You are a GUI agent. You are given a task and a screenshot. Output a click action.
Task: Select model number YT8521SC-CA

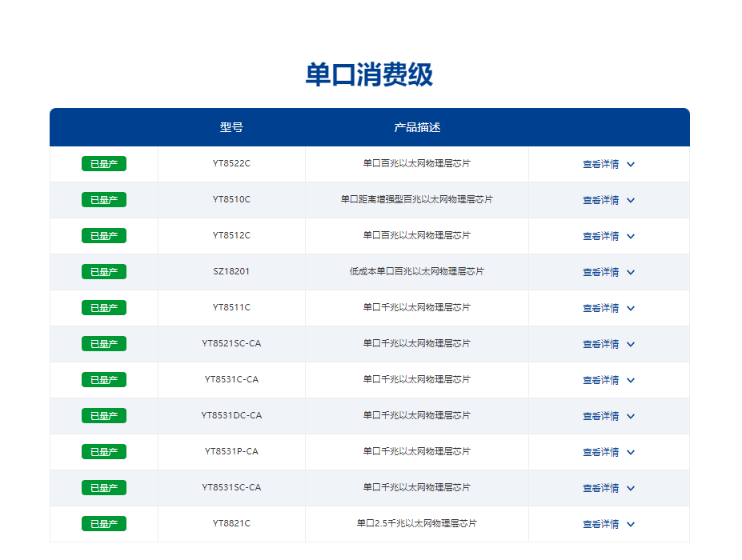[231, 343]
